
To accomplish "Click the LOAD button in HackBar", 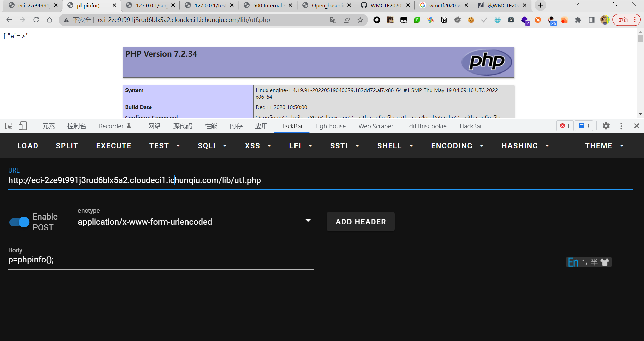I will (x=28, y=146).
